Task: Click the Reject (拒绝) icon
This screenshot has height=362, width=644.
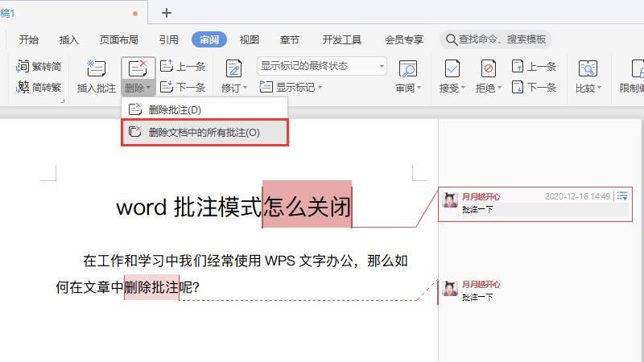Action: (488, 68)
